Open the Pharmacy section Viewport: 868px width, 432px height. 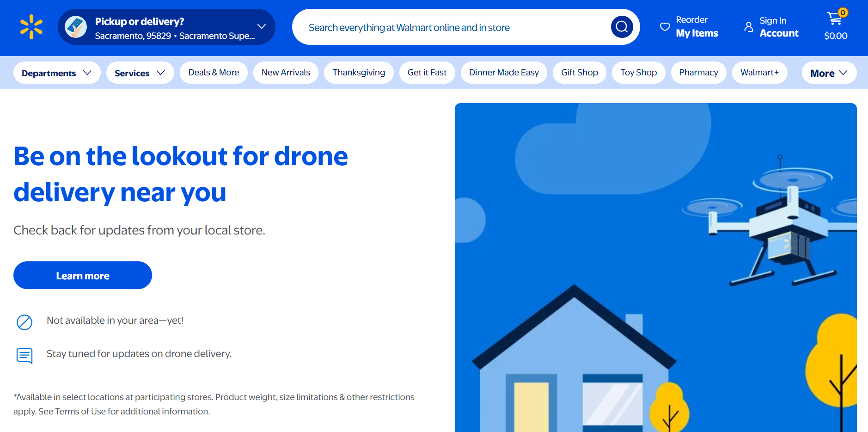pyautogui.click(x=698, y=73)
